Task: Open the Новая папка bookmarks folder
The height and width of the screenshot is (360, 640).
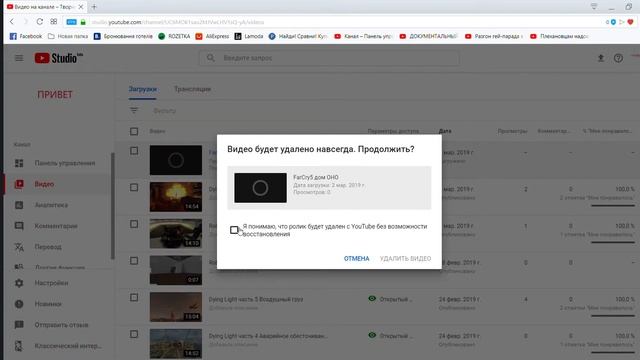Action: (68, 36)
